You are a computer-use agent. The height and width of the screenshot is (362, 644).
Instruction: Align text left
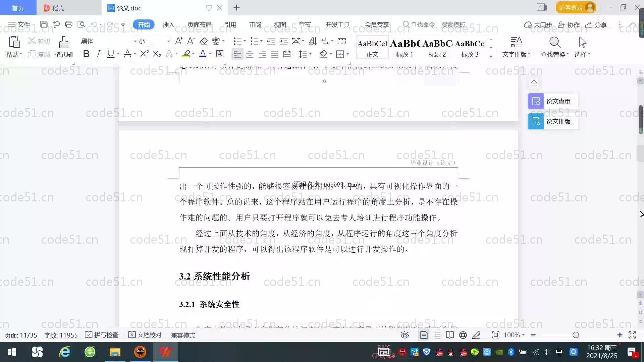click(x=237, y=54)
